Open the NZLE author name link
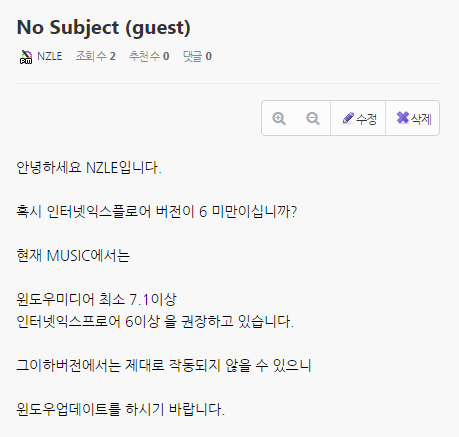Image resolution: width=459 pixels, height=437 pixels. pos(50,56)
